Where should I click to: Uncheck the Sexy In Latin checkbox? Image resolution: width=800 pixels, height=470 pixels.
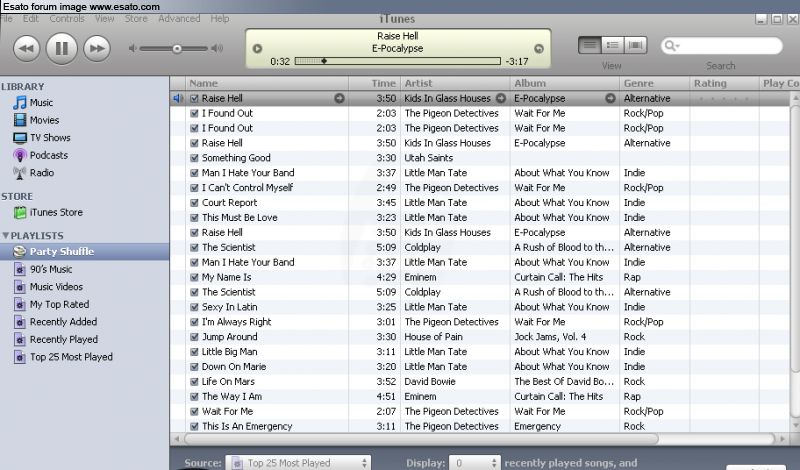click(194, 307)
